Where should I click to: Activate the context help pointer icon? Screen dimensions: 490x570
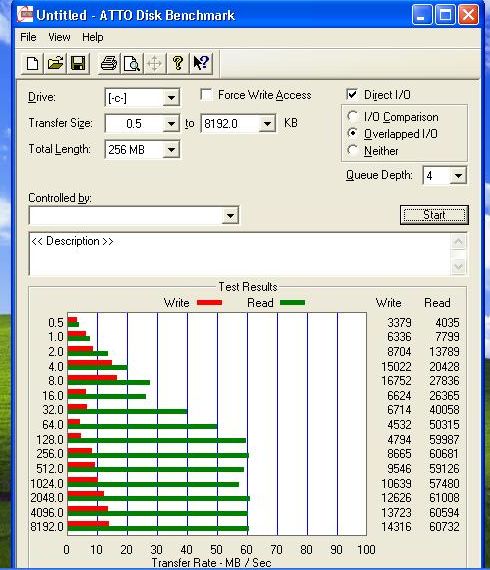pos(201,63)
